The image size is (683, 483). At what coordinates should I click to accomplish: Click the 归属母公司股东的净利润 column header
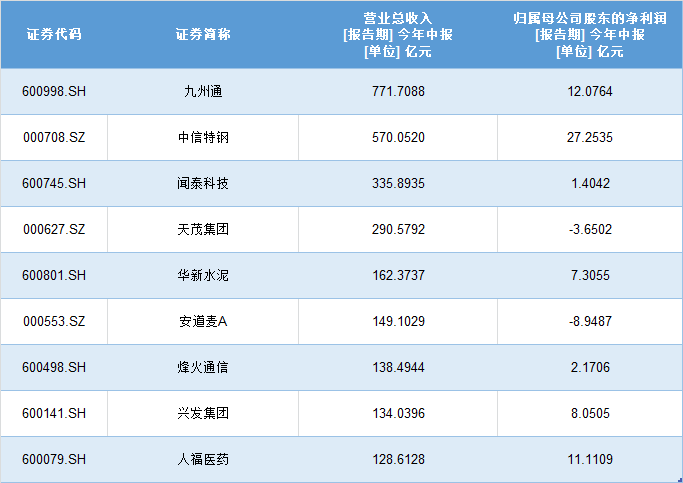[590, 34]
